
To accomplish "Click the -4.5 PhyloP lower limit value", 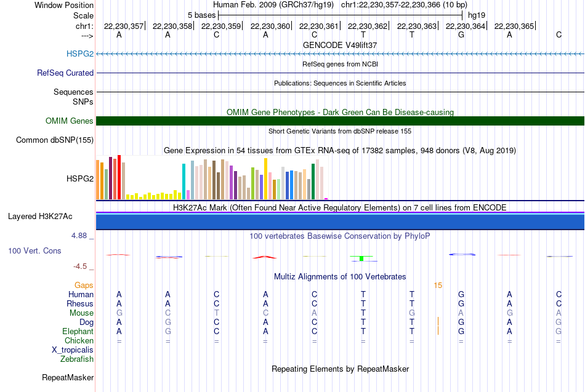I will point(80,266).
